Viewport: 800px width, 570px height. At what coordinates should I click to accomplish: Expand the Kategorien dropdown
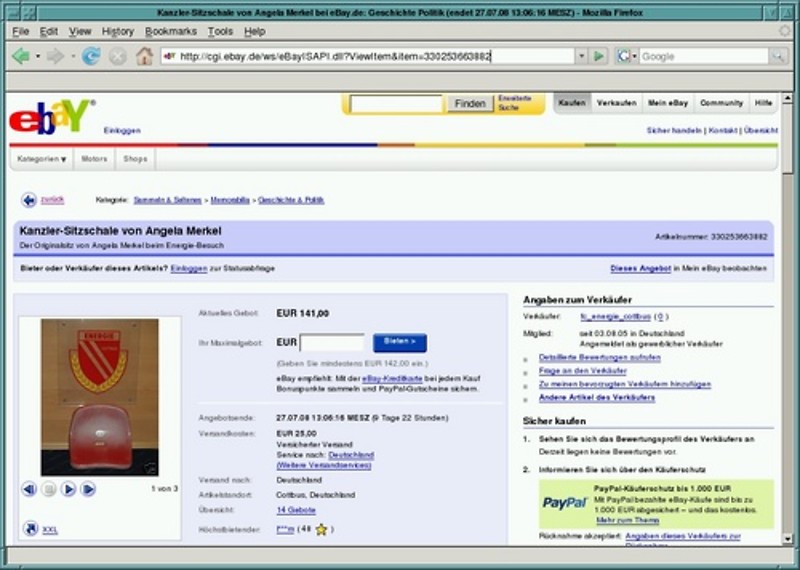pyautogui.click(x=42, y=159)
